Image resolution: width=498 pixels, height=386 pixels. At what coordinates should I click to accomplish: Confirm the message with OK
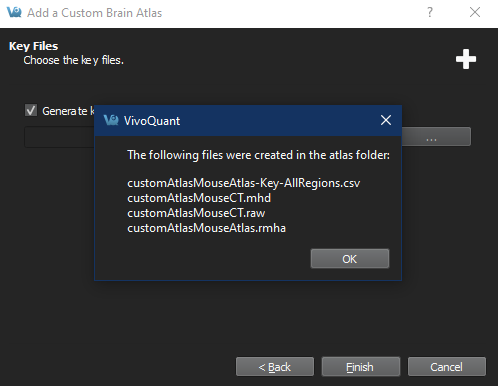[350, 259]
